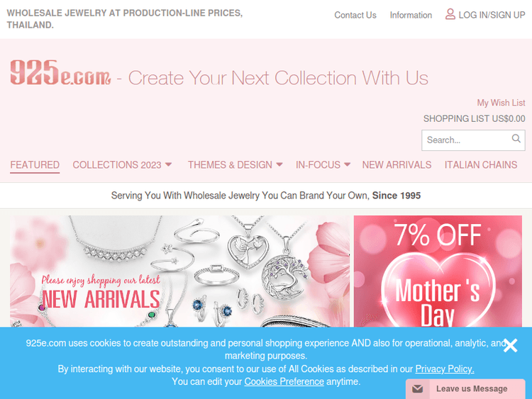Image resolution: width=532 pixels, height=399 pixels.
Task: Expand In-Focus dropdown arrow
Action: tap(347, 164)
